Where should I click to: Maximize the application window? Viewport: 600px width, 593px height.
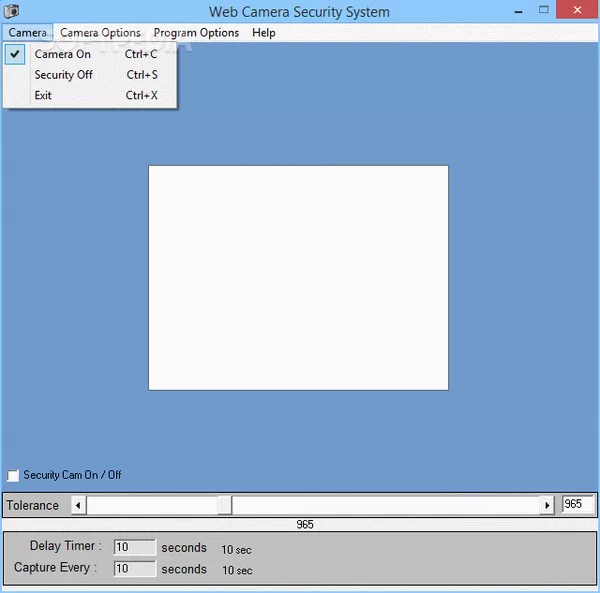(x=543, y=11)
